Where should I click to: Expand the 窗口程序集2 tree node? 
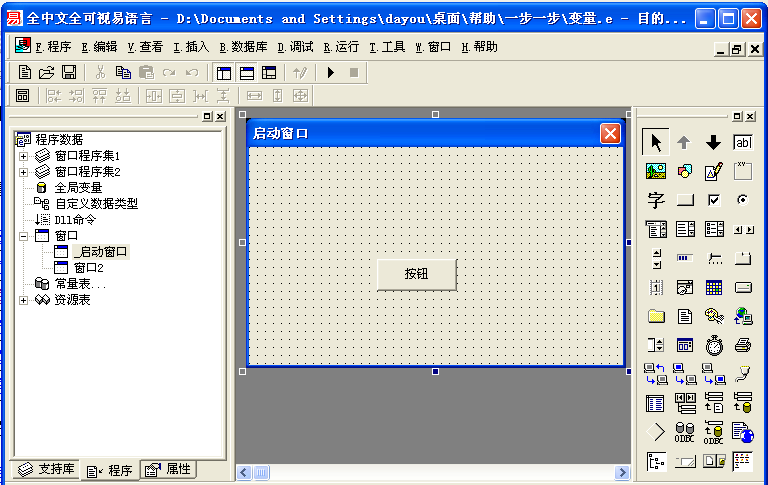(23, 172)
